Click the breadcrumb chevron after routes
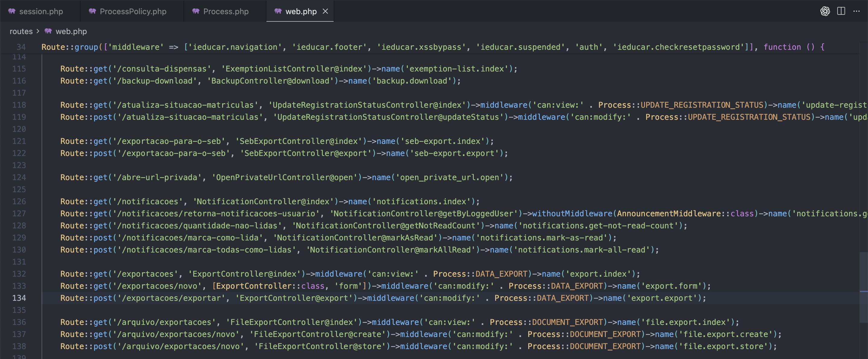 pos(38,31)
